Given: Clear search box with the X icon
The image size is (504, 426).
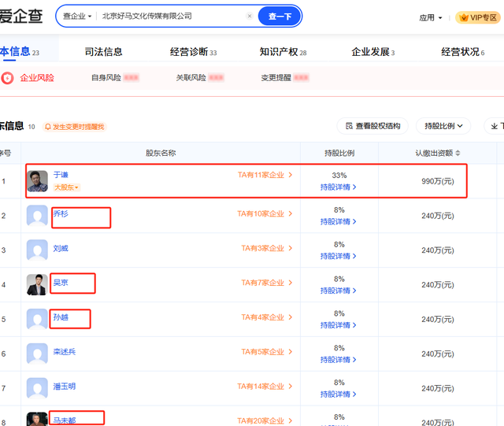Looking at the screenshot, I should (x=250, y=16).
